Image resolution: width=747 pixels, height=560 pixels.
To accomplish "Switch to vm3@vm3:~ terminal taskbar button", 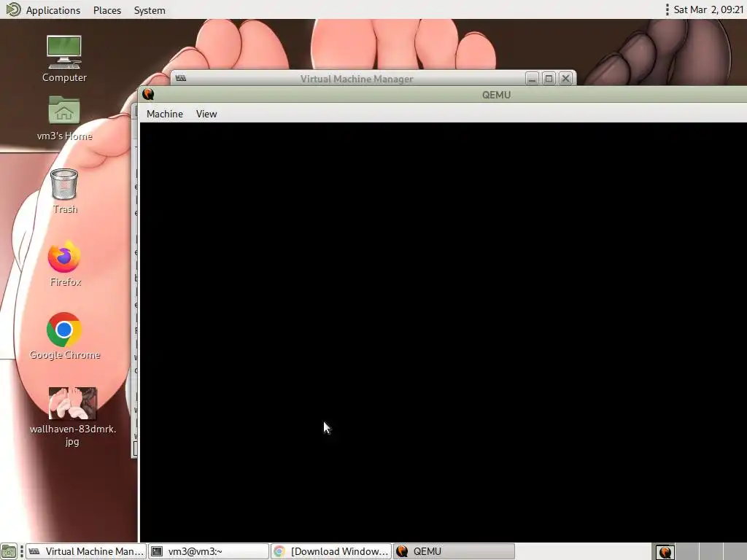I will 209,551.
